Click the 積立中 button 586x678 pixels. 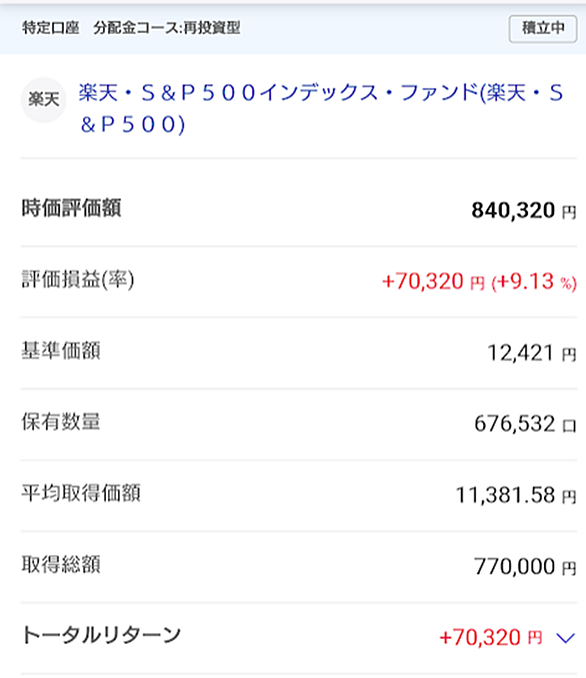coord(543,29)
